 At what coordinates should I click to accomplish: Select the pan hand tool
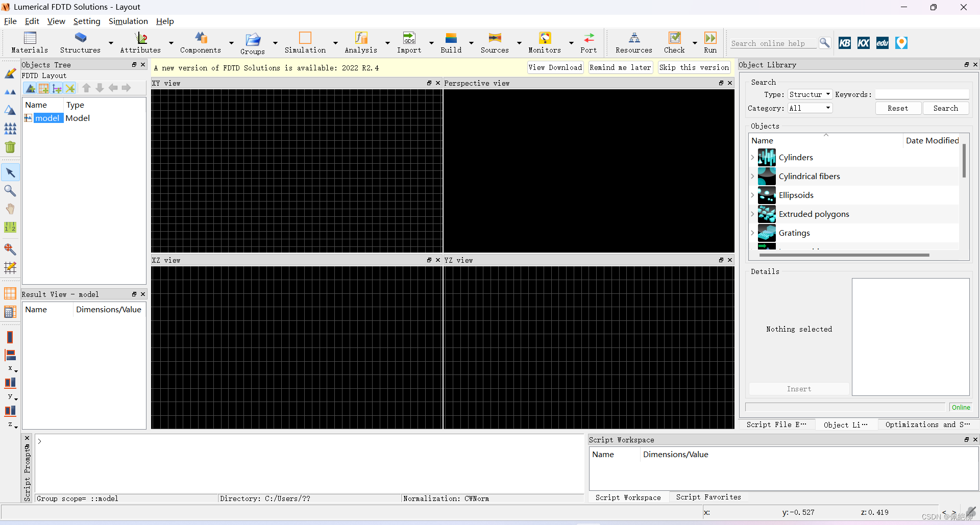(x=10, y=209)
